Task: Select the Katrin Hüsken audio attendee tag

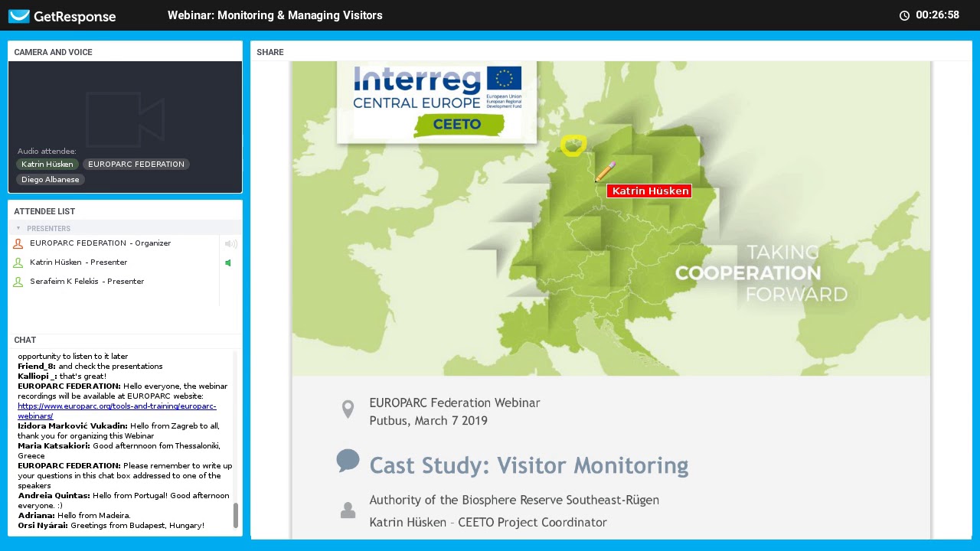Action: pyautogui.click(x=47, y=165)
